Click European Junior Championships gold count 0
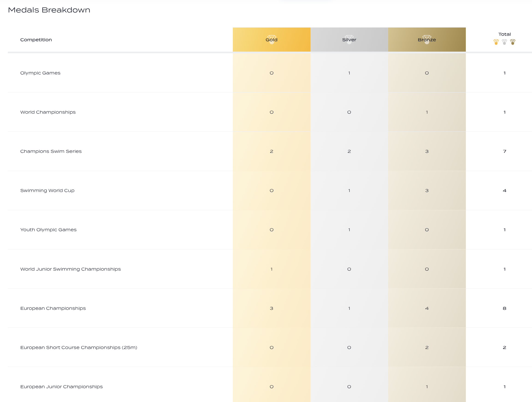 pyautogui.click(x=272, y=387)
